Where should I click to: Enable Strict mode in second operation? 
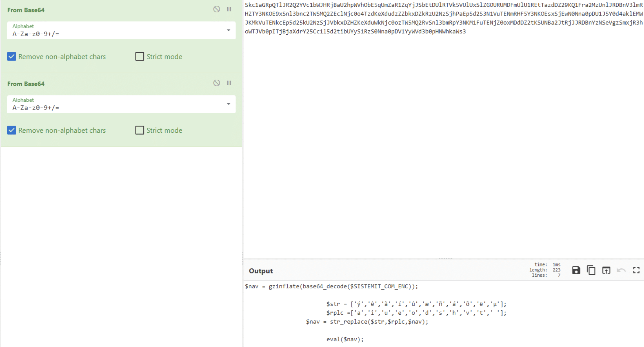tap(140, 130)
